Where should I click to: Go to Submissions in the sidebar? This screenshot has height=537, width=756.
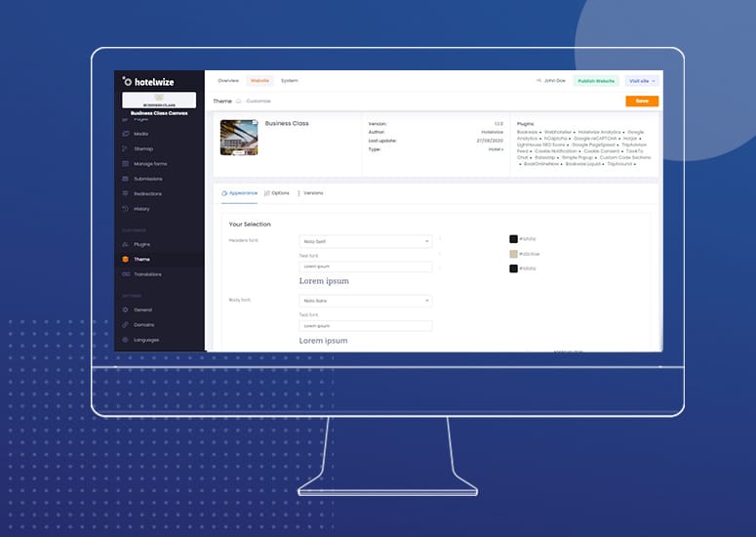click(147, 179)
